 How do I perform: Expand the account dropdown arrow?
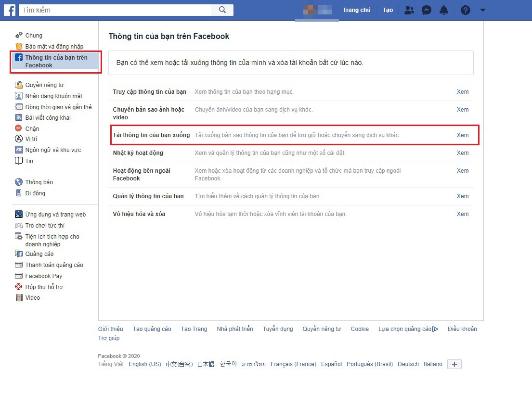pos(483,10)
